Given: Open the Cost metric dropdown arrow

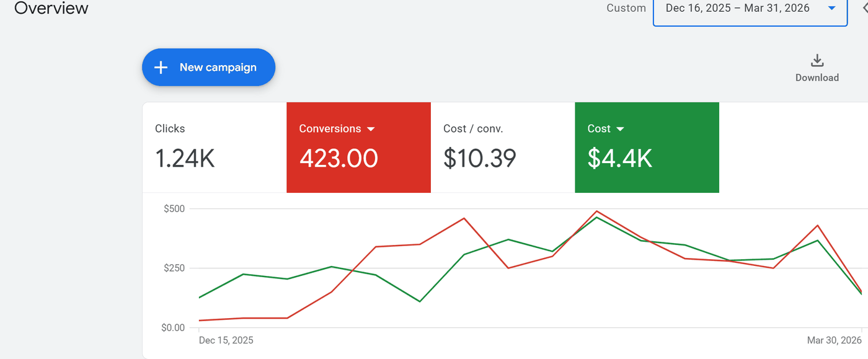Looking at the screenshot, I should 620,129.
